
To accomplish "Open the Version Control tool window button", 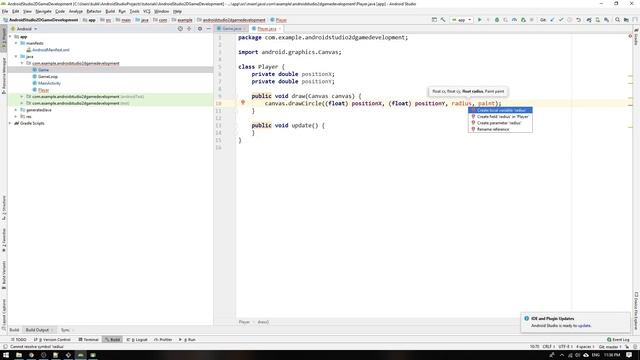I will tap(52, 340).
